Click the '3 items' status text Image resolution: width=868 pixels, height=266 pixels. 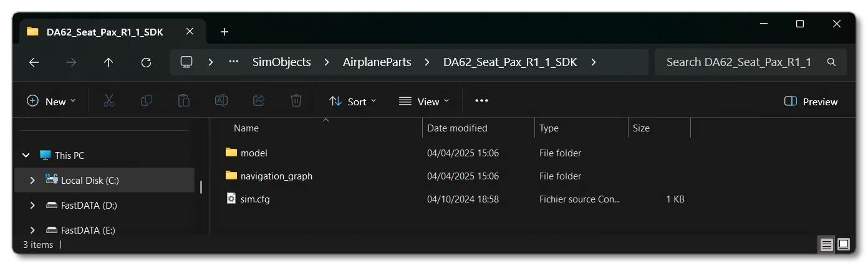pyautogui.click(x=38, y=245)
